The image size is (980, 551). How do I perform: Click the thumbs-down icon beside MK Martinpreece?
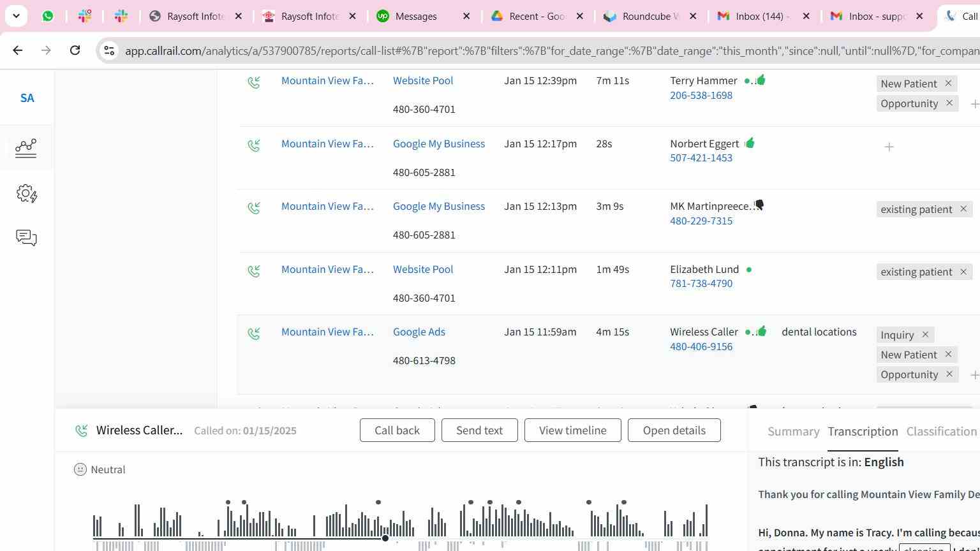pos(759,205)
